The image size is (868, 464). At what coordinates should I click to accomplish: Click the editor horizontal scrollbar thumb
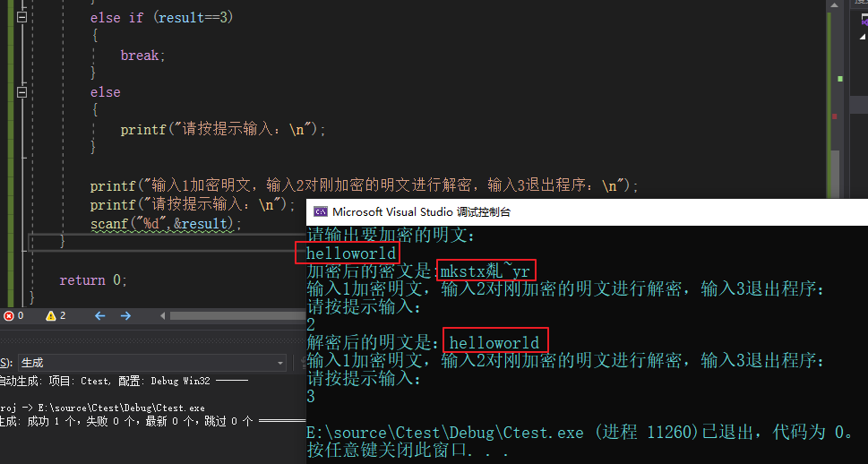(238, 316)
